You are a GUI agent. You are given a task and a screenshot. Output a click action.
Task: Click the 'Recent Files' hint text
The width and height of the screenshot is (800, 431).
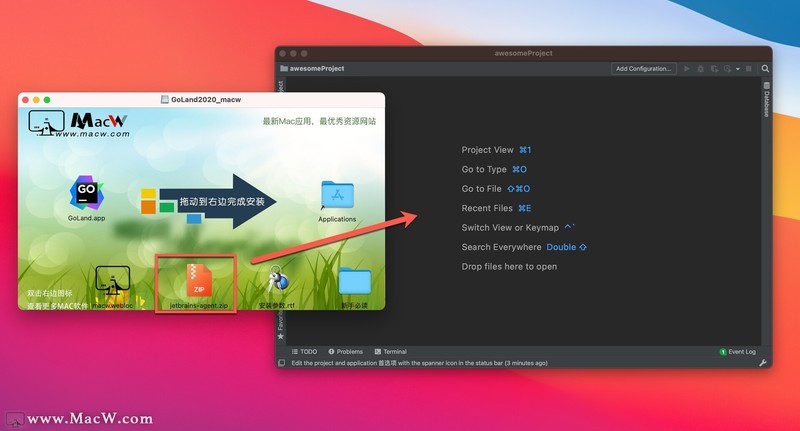(487, 208)
